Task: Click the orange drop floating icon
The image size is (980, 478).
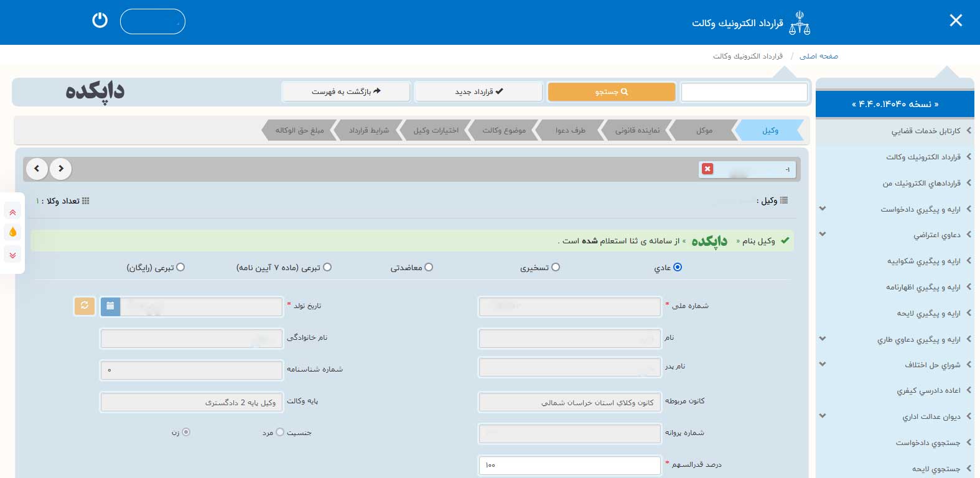Action: pos(12,233)
